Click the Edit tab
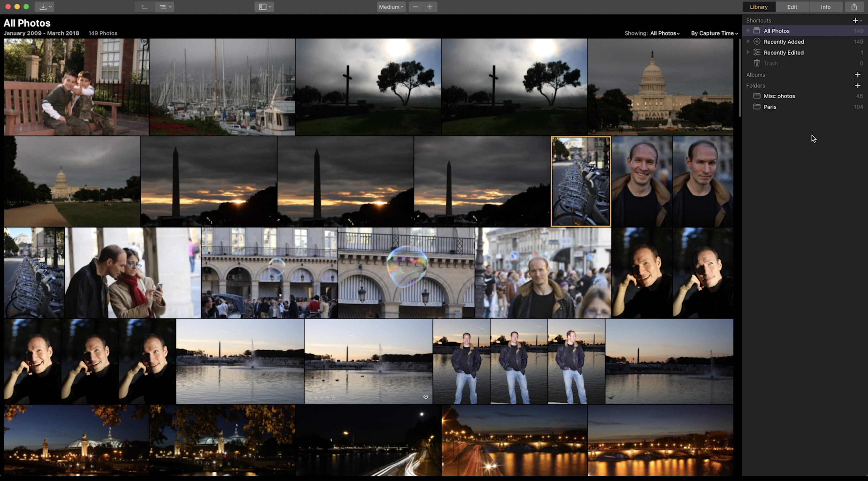Viewport: 868px width, 481px height. [x=792, y=6]
